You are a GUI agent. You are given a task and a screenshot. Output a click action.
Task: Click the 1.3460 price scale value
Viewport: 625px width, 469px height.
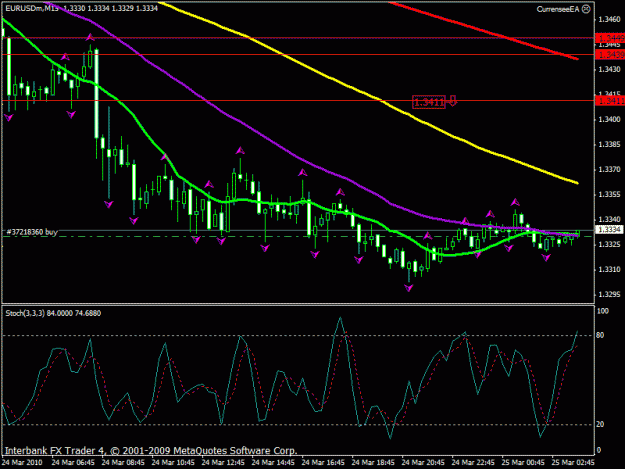point(609,19)
